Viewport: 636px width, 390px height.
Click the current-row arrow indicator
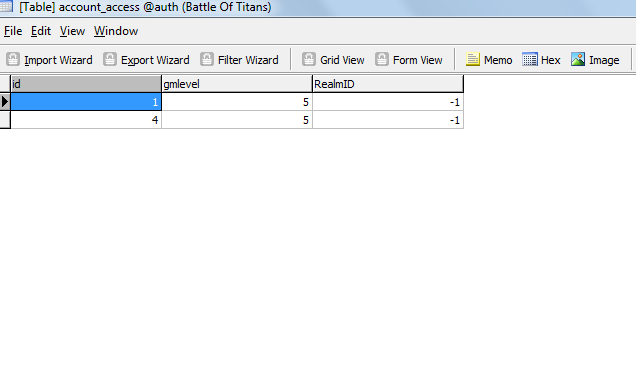pyautogui.click(x=5, y=102)
